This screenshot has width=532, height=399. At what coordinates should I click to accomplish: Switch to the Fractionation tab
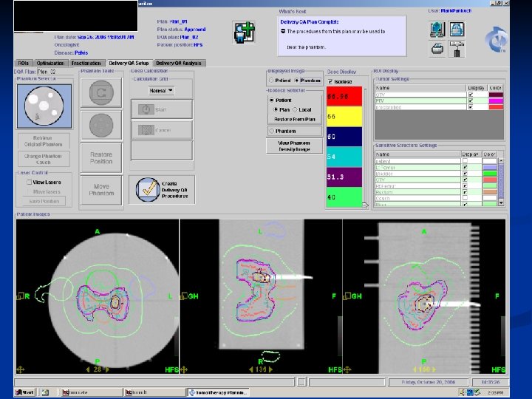point(86,63)
